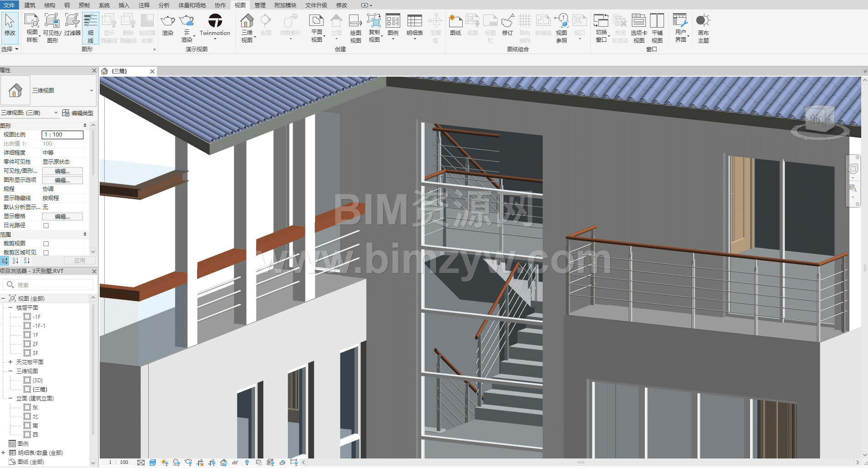This screenshot has height=468, width=868.
Task: Select the 渲染 (Render) teapot icon
Action: coord(168,21)
